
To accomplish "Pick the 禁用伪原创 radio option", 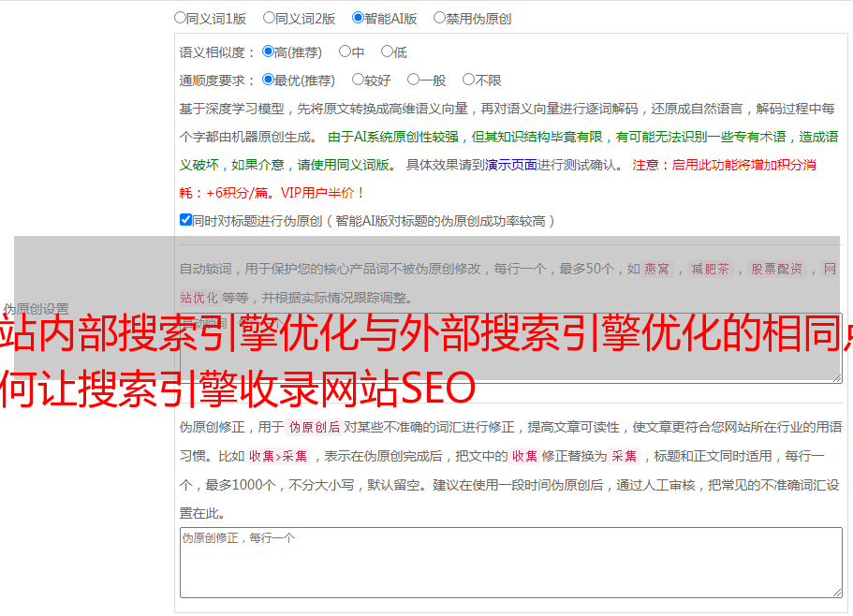I will tap(439, 18).
